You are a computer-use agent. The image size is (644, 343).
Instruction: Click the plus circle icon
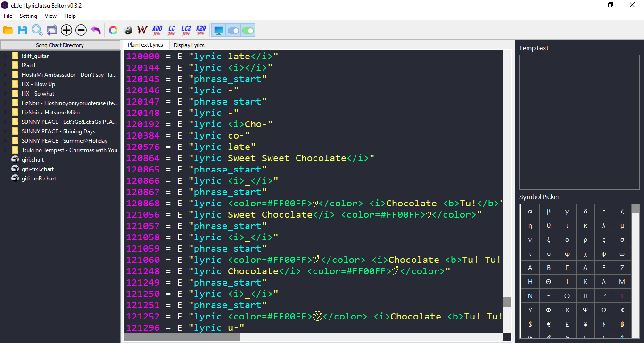pos(66,30)
